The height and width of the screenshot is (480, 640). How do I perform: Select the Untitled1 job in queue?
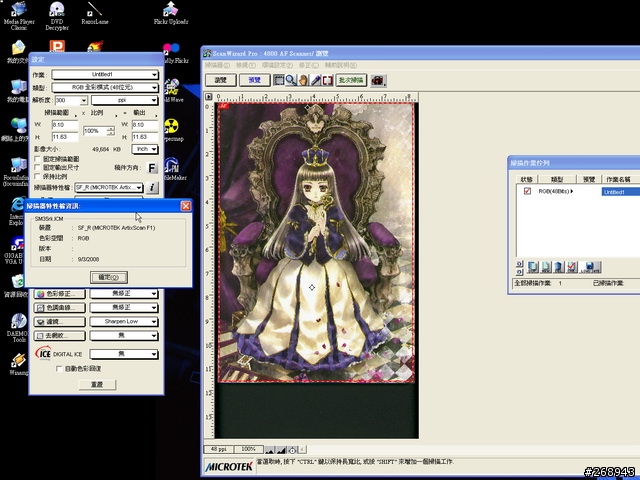pyautogui.click(x=620, y=192)
